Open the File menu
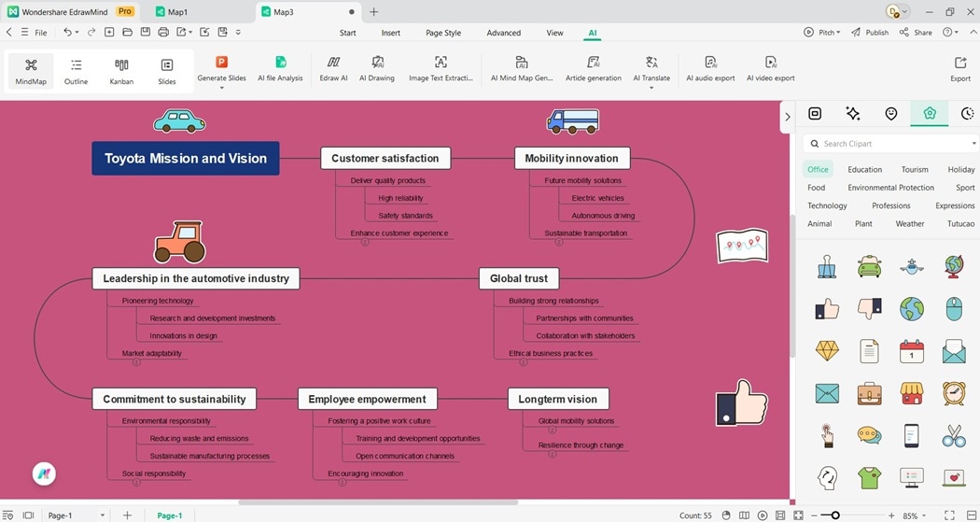Screen dimensions: 980x522 tap(41, 33)
